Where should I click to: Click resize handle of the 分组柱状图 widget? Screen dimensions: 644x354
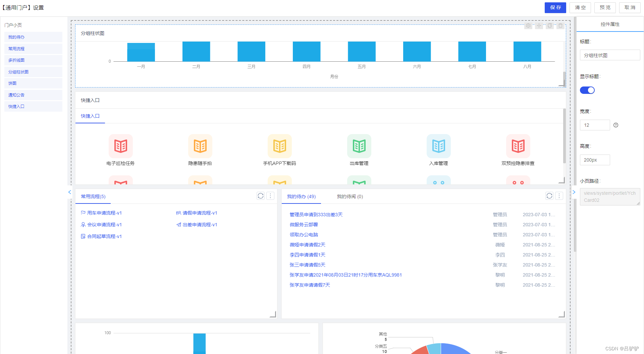pyautogui.click(x=562, y=83)
